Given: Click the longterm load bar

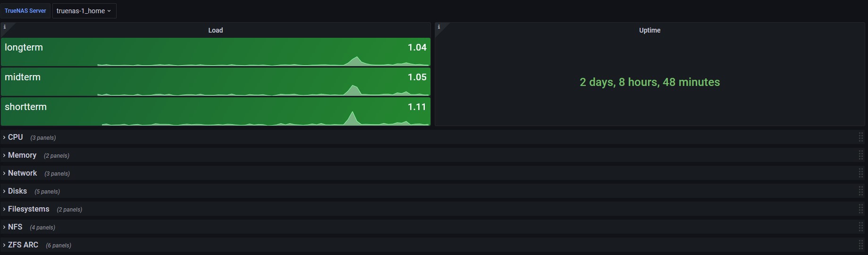Looking at the screenshot, I should tap(215, 52).
